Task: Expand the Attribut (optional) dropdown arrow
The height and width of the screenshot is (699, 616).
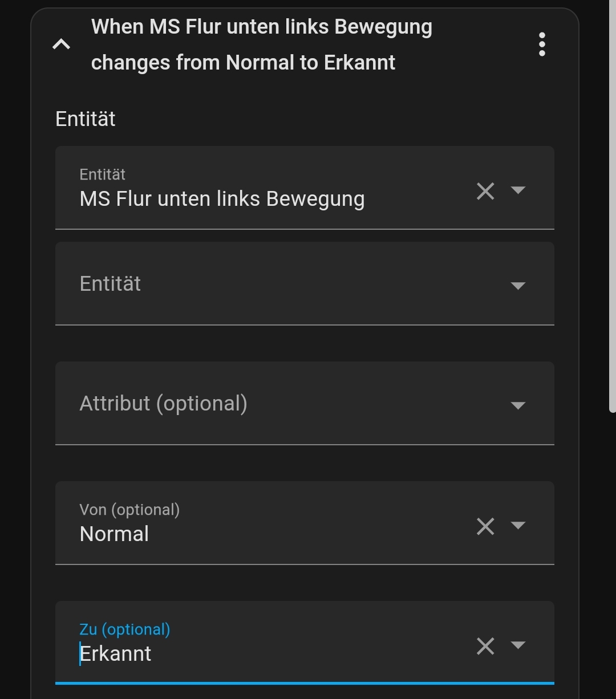Action: [518, 405]
